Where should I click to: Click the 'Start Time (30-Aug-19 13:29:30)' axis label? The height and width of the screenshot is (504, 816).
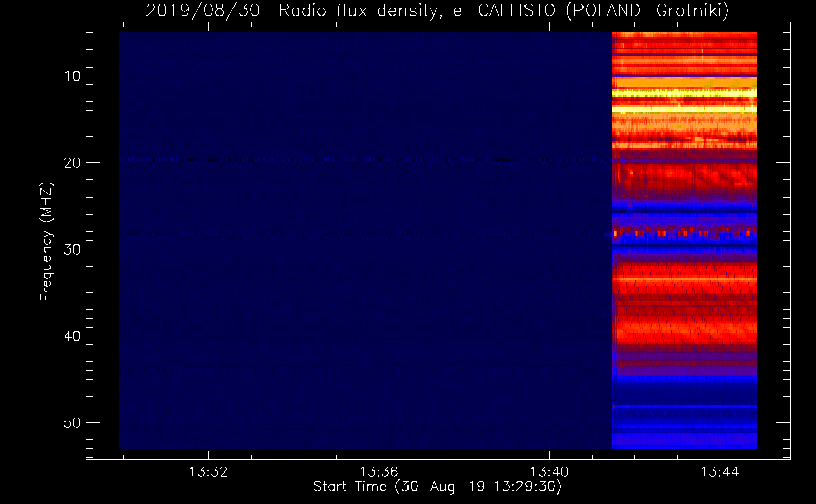click(437, 487)
